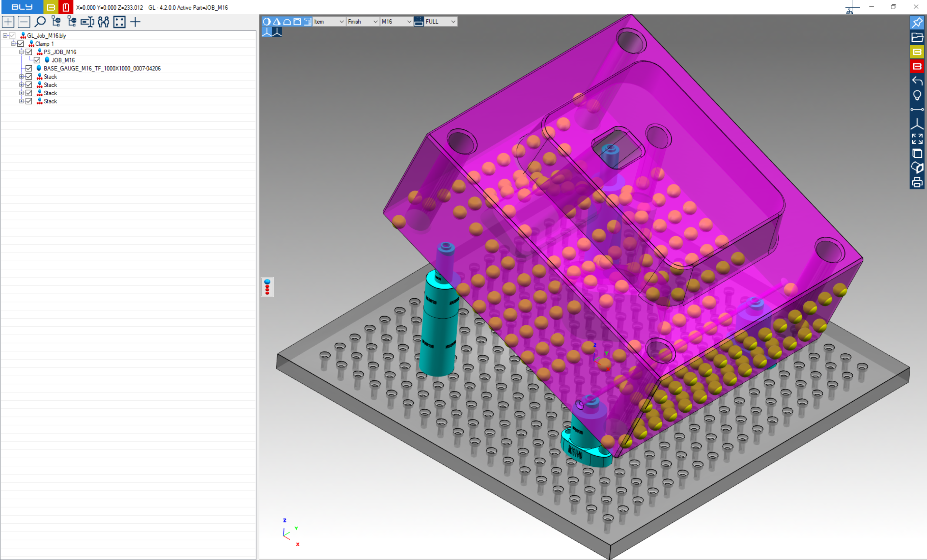This screenshot has width=927, height=560.
Task: Click the blue-and-red balls stack icon in viewport
Action: pyautogui.click(x=267, y=287)
